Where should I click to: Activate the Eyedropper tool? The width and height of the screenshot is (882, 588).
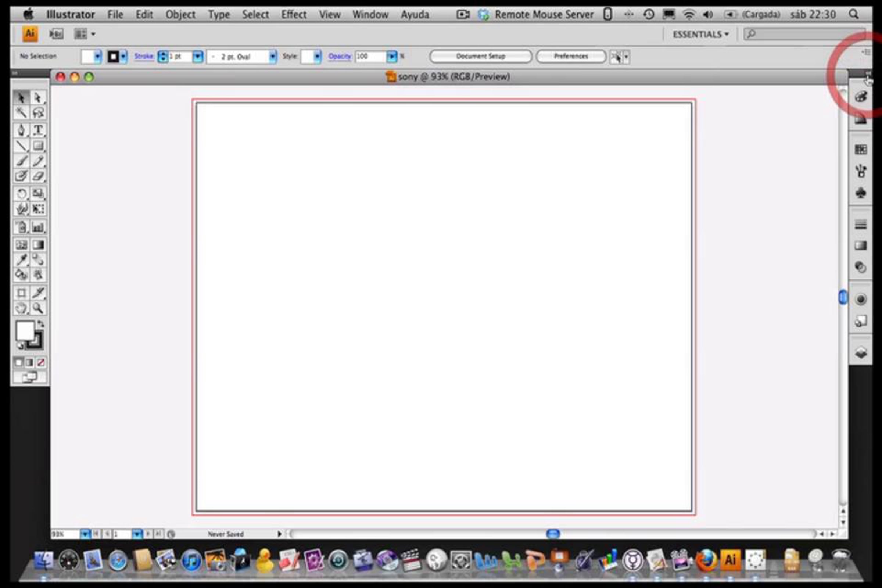tap(21, 259)
